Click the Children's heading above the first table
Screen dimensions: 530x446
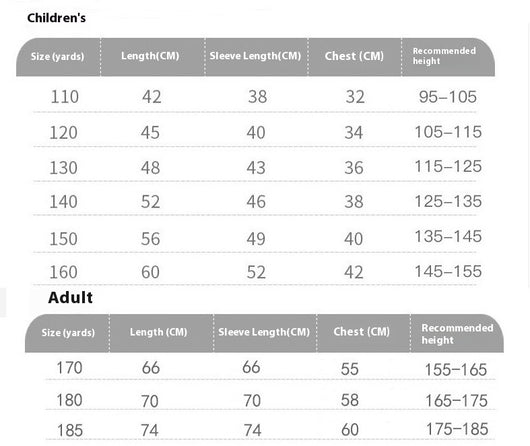[x=56, y=18]
